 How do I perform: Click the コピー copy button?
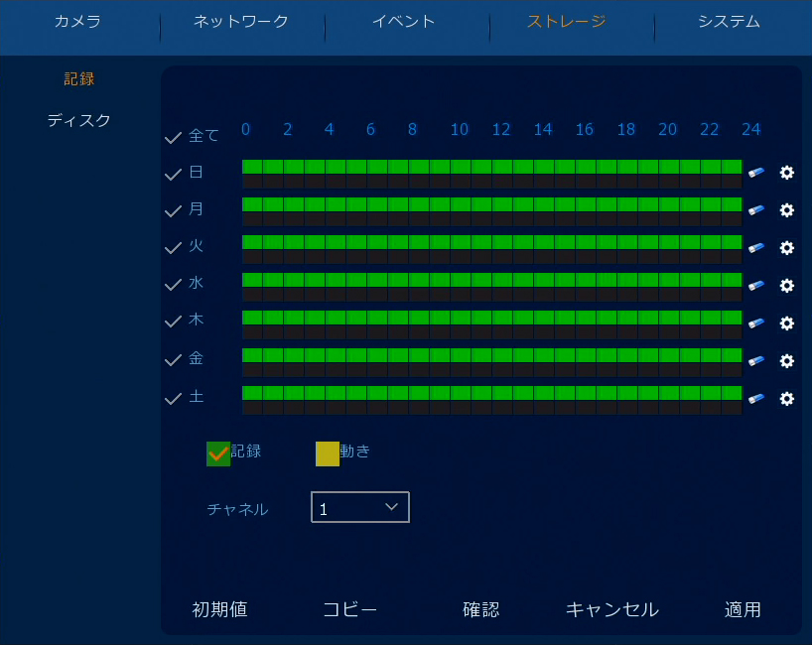[350, 609]
